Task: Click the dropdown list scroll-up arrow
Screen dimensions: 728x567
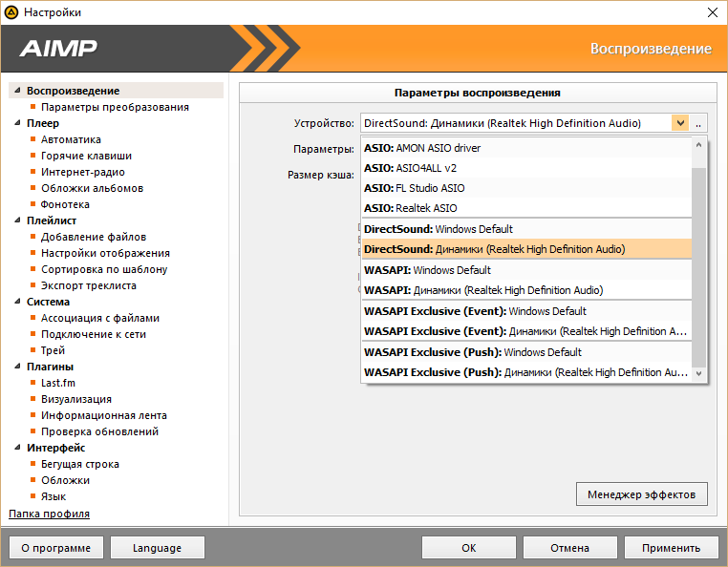Action: (698, 145)
